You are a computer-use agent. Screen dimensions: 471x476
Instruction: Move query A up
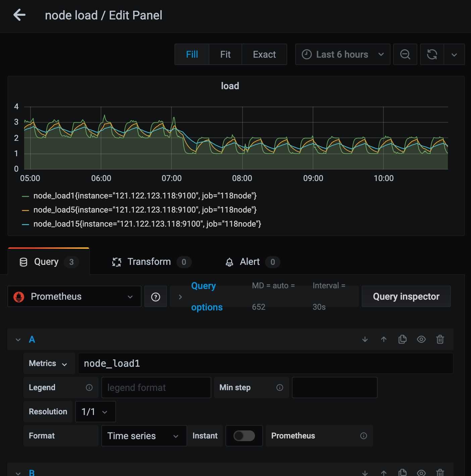pos(384,340)
